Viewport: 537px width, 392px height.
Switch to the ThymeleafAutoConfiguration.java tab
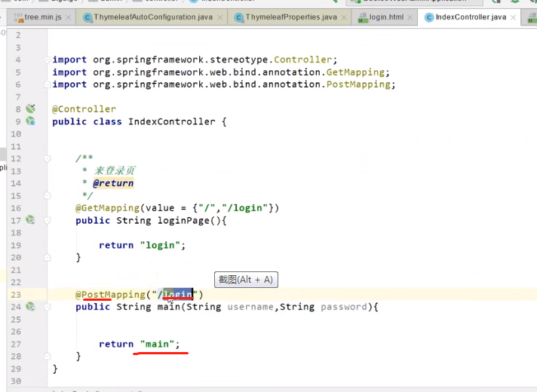(x=152, y=17)
